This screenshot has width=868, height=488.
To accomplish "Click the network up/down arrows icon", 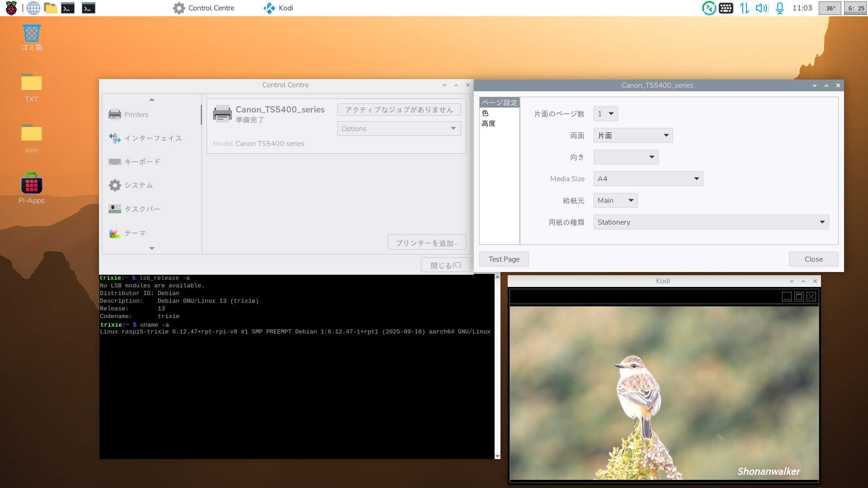I will pyautogui.click(x=744, y=8).
